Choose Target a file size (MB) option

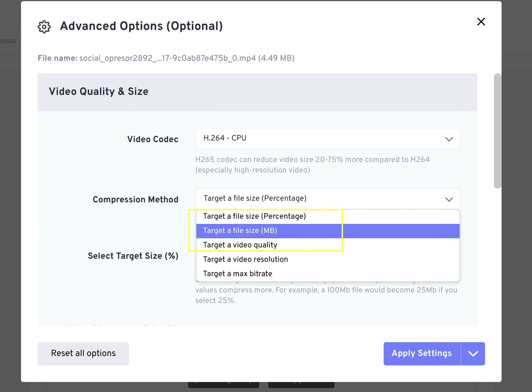[x=240, y=231]
